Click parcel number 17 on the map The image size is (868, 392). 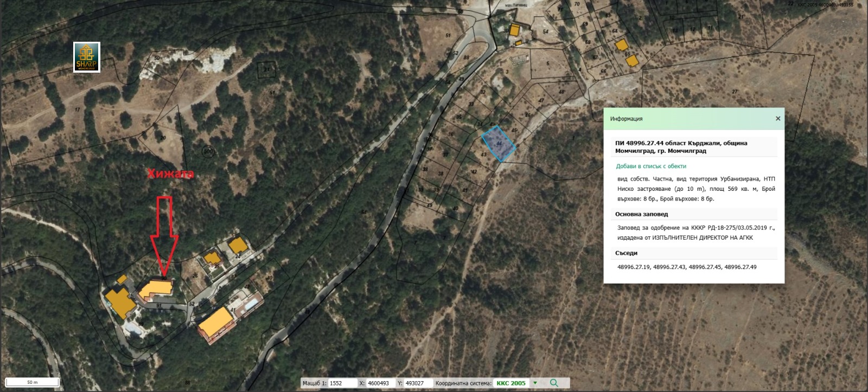tap(77, 110)
